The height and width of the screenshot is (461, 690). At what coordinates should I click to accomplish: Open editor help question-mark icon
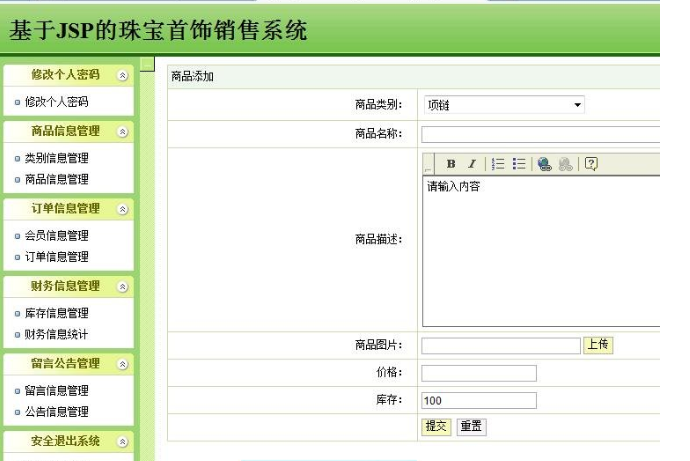coord(591,164)
